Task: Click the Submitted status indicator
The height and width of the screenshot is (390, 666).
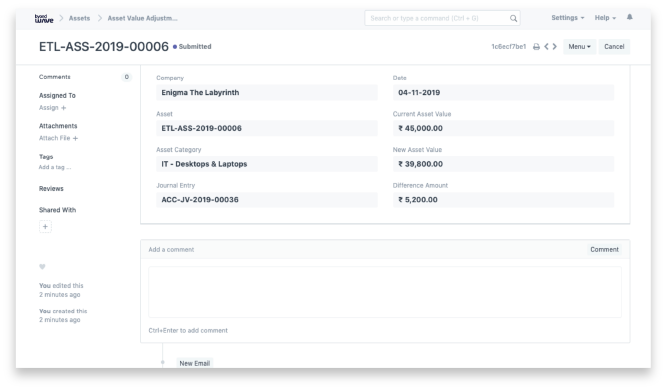Action: tap(192, 47)
